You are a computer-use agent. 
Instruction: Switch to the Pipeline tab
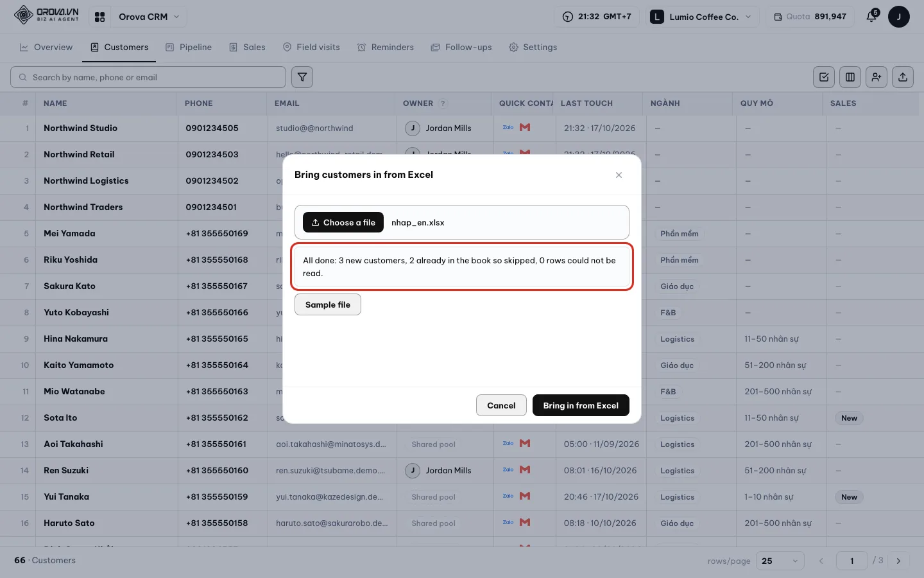[189, 47]
